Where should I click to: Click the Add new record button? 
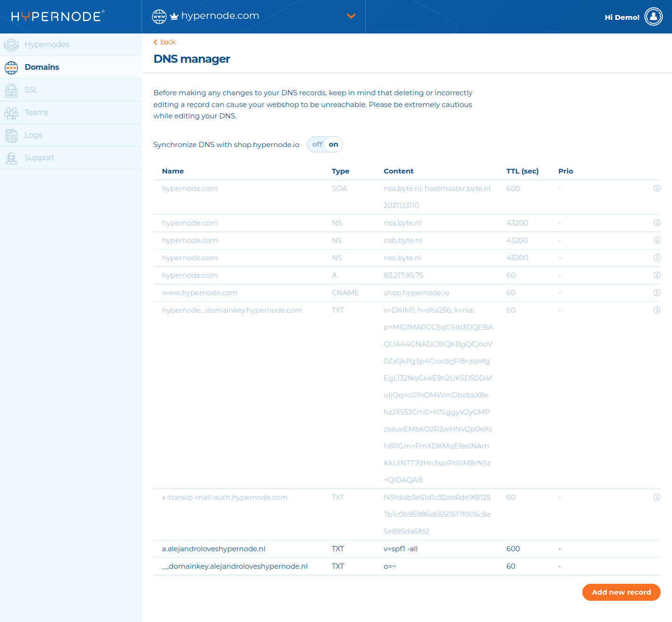point(621,592)
